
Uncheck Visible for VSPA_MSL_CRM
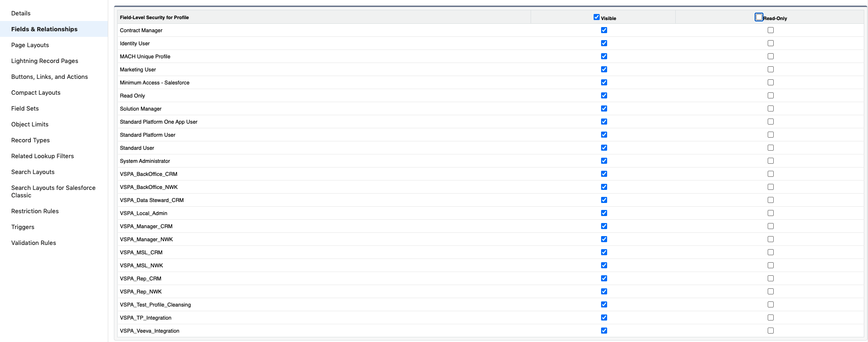point(604,252)
